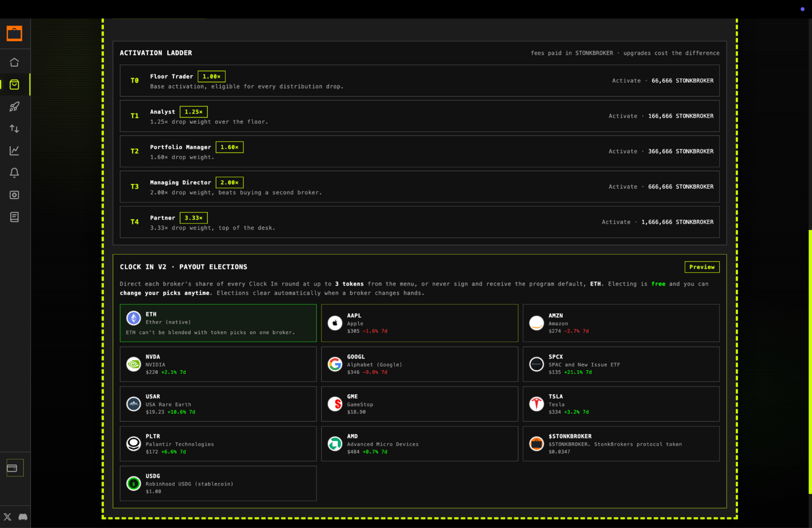Open the vault icon in the sidebar
This screenshot has height=528, width=812.
point(14,195)
